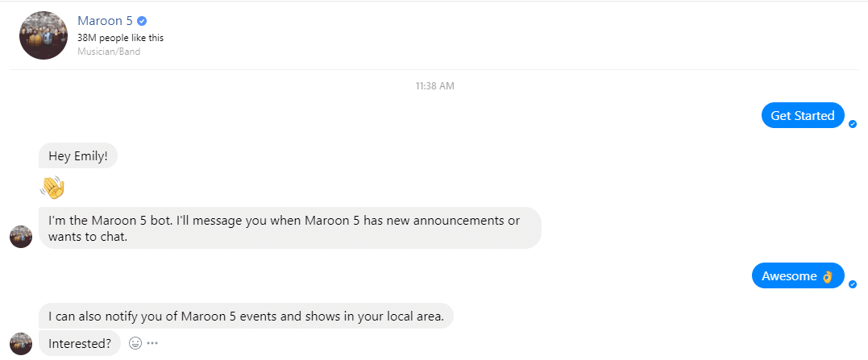Open the Maroon 5 page name link

pos(105,21)
